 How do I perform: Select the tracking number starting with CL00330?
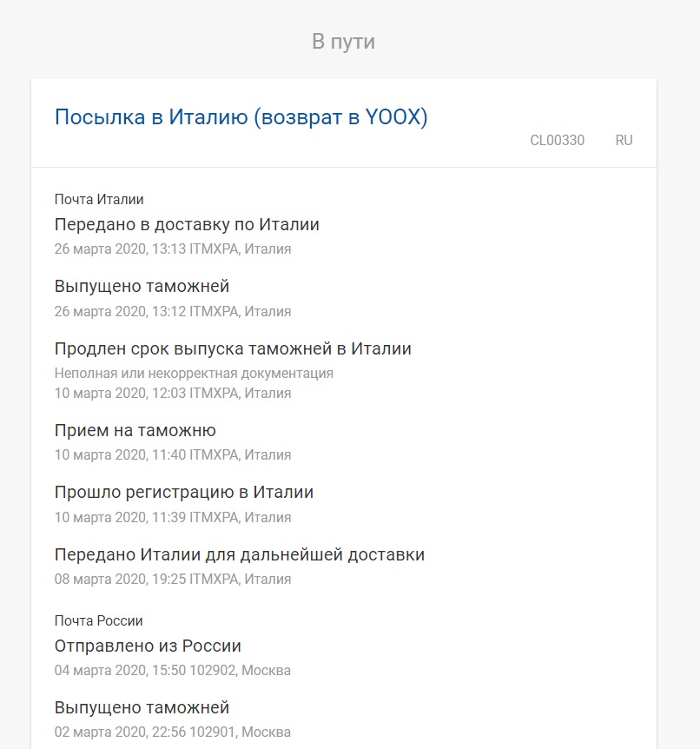557,141
